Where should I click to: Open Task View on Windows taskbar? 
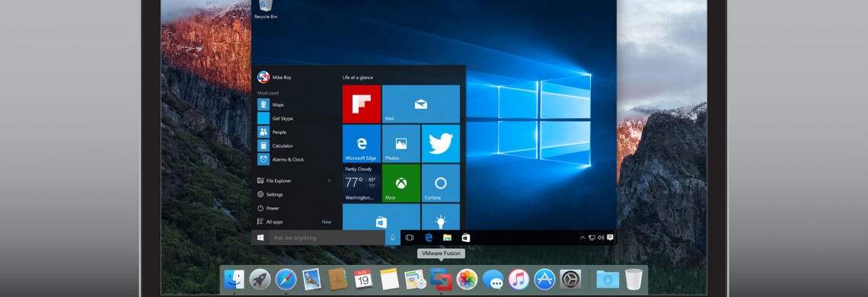pos(410,238)
